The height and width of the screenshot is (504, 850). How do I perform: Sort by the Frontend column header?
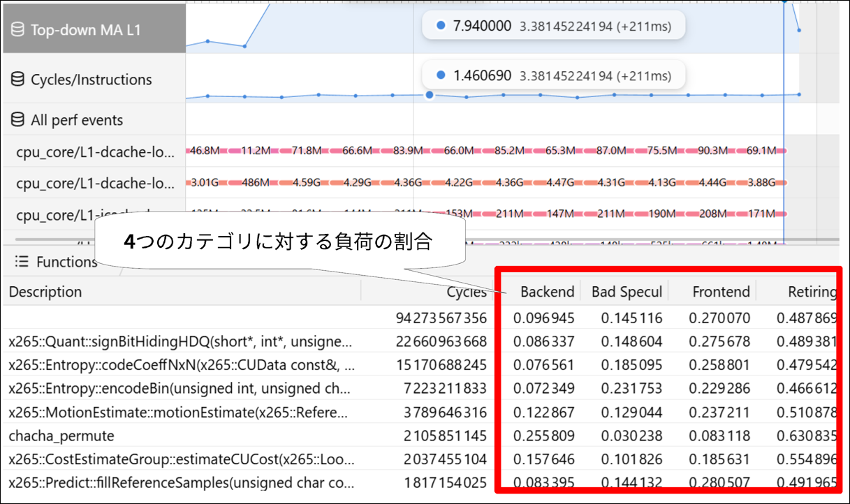(x=721, y=292)
